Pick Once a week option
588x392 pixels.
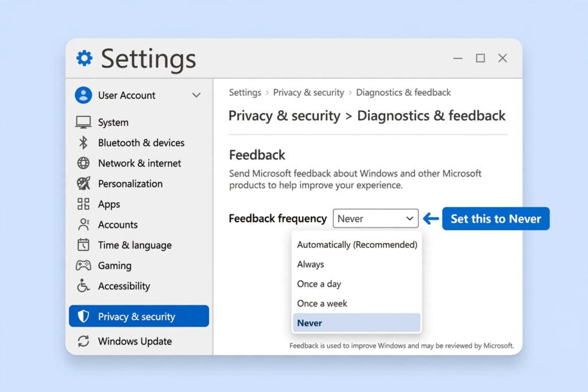coord(357,303)
